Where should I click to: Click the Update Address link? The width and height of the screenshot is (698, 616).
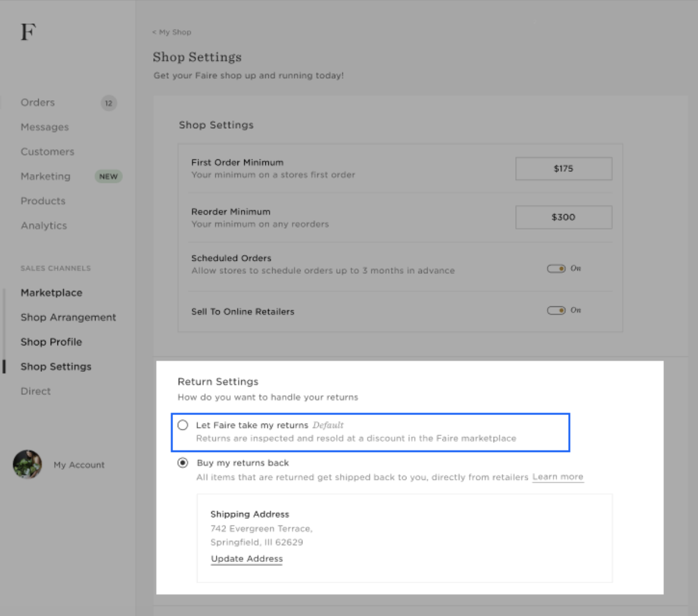coord(247,559)
